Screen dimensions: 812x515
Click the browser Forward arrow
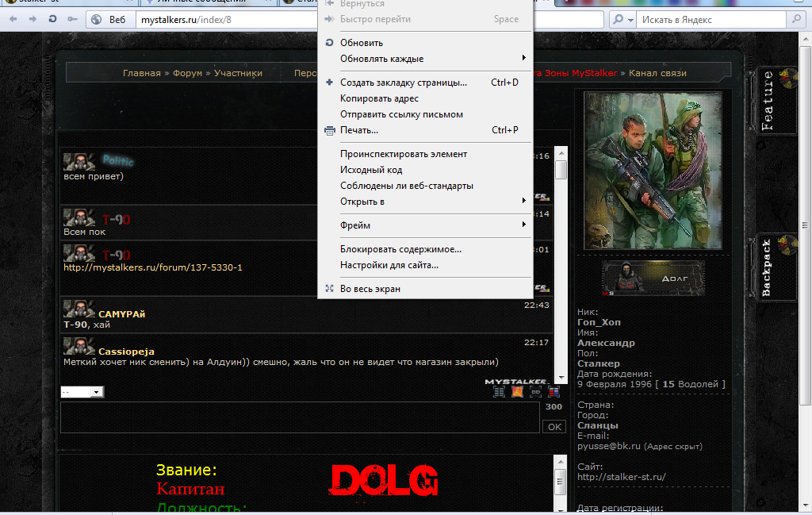[x=33, y=19]
